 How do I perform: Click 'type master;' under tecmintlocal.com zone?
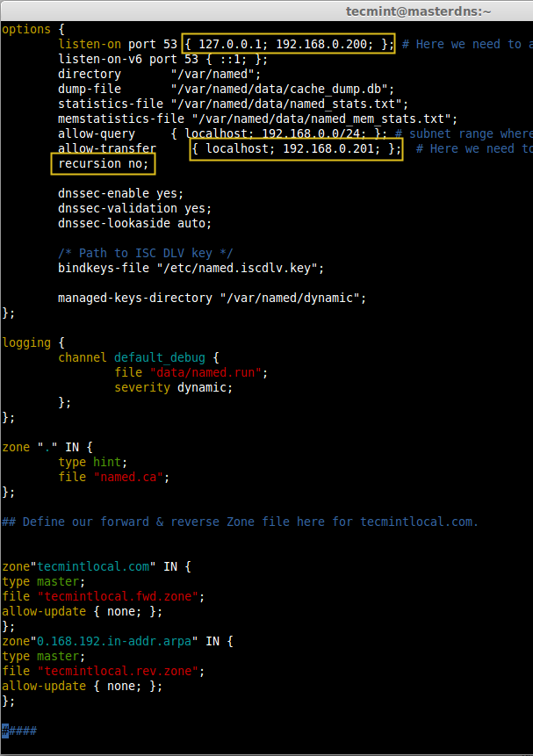[x=44, y=582]
